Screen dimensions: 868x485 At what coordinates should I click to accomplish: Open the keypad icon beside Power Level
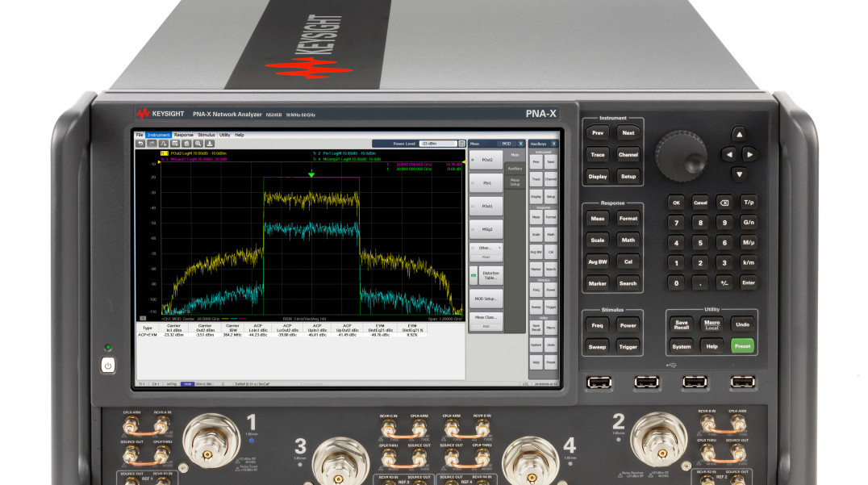click(x=461, y=144)
